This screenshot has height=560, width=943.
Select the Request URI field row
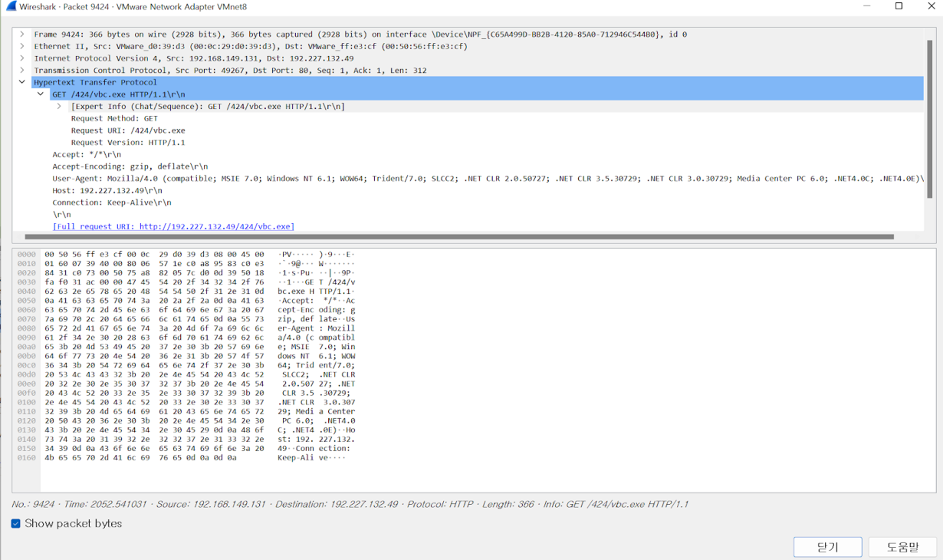[128, 130]
